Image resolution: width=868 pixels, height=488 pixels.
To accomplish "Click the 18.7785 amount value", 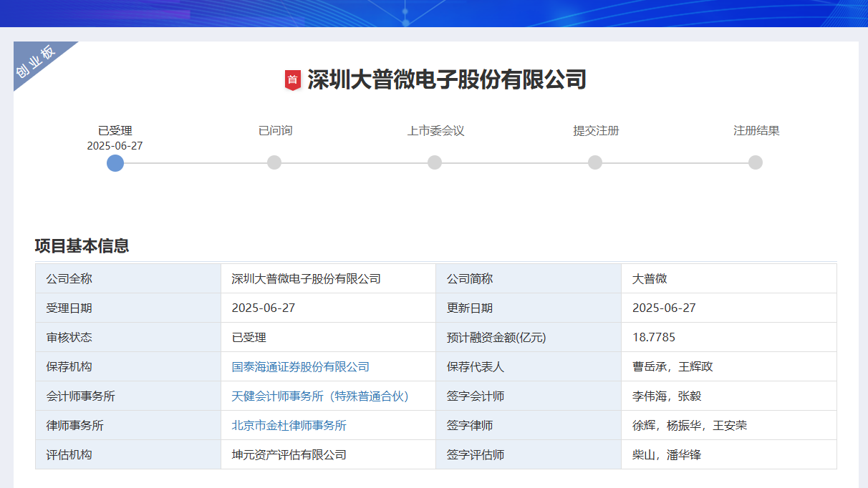I will pyautogui.click(x=728, y=337).
